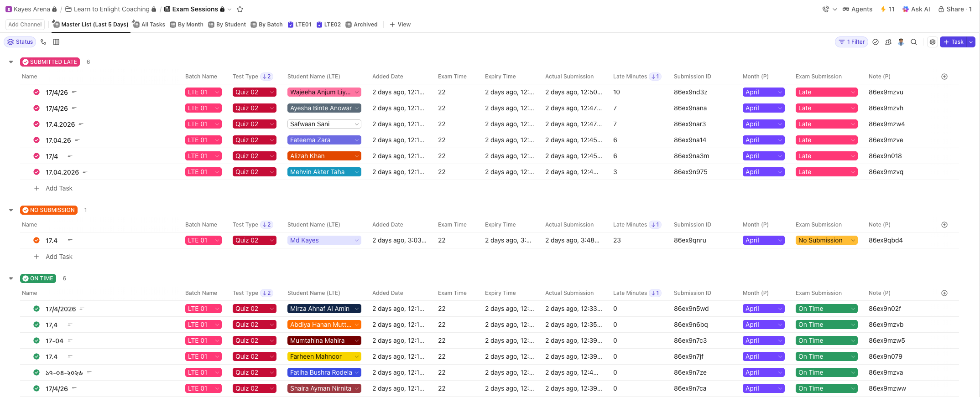980x397 pixels.
Task: Click the closed tasks checkmark circle icon
Action: coord(876,42)
